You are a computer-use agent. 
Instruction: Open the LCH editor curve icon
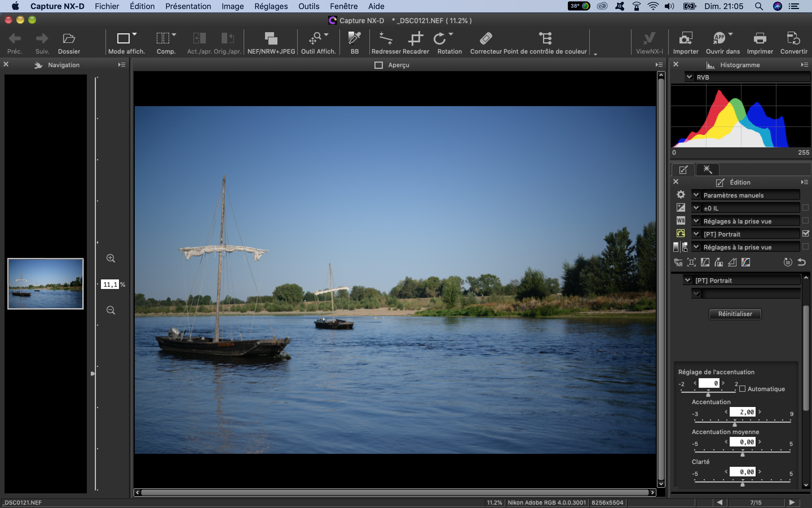(745, 262)
